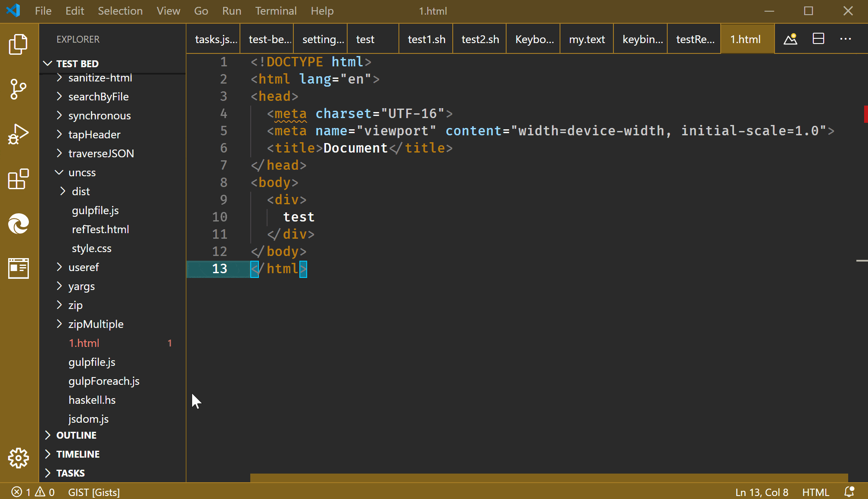
Task: Open the Source Control view
Action: 18,89
